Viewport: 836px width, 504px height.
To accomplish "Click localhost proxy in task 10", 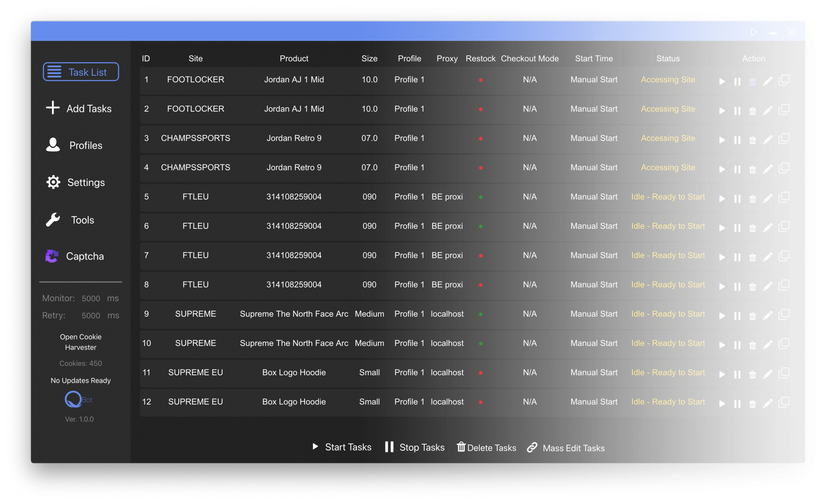I will click(447, 343).
